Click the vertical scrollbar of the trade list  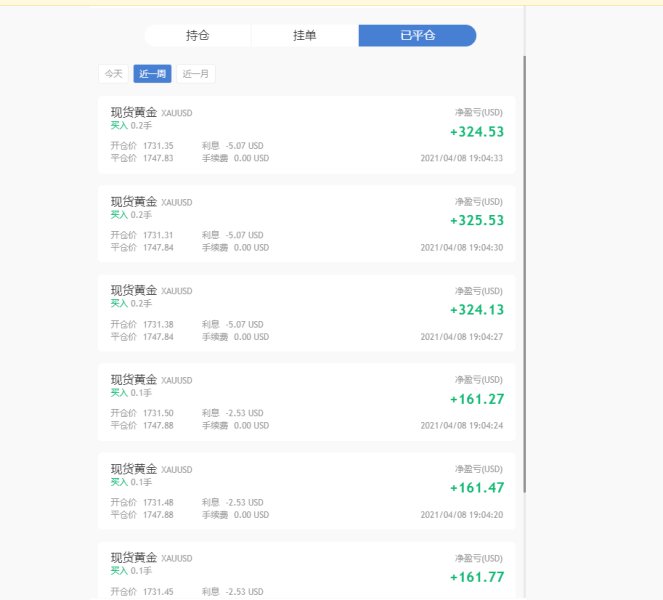tap(525, 274)
